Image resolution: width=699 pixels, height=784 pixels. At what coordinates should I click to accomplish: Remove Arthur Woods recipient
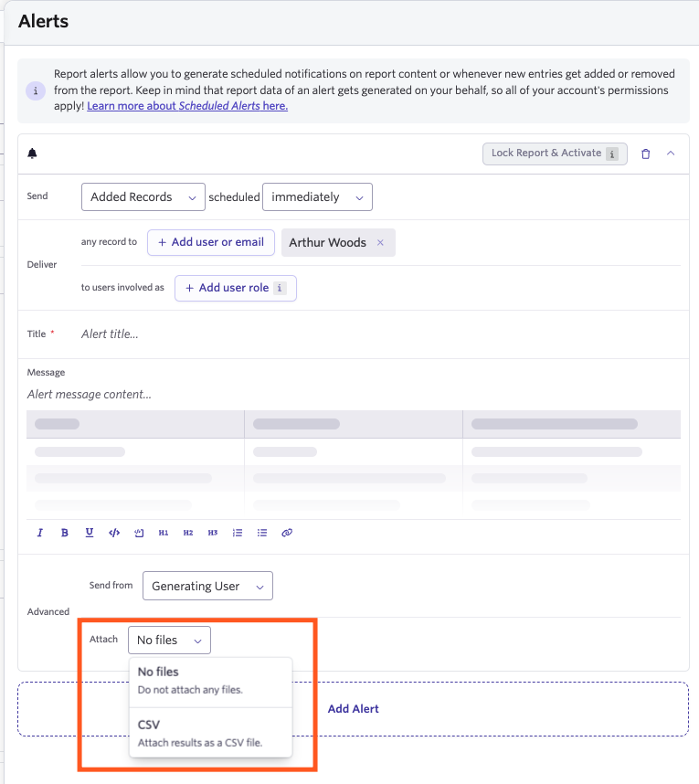[380, 242]
